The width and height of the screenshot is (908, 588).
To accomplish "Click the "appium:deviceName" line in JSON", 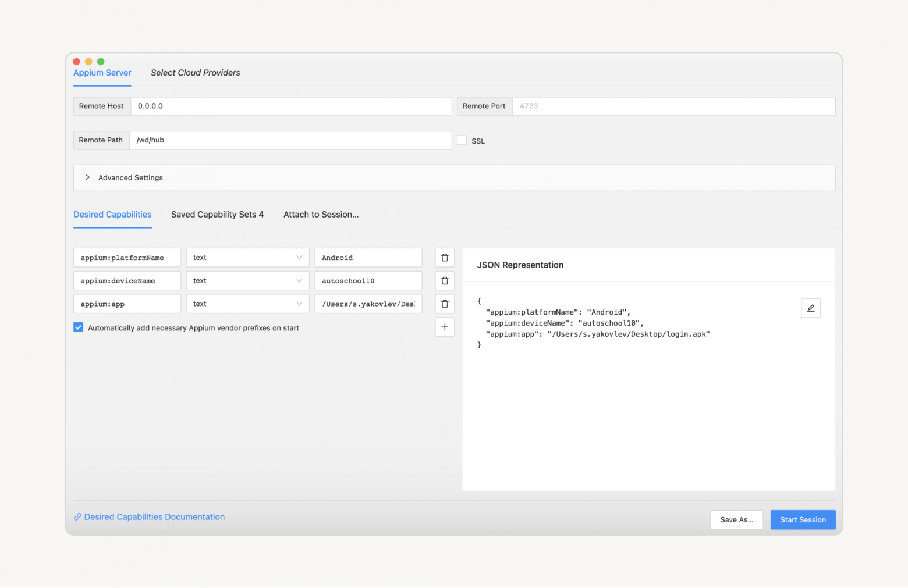I will (565, 323).
